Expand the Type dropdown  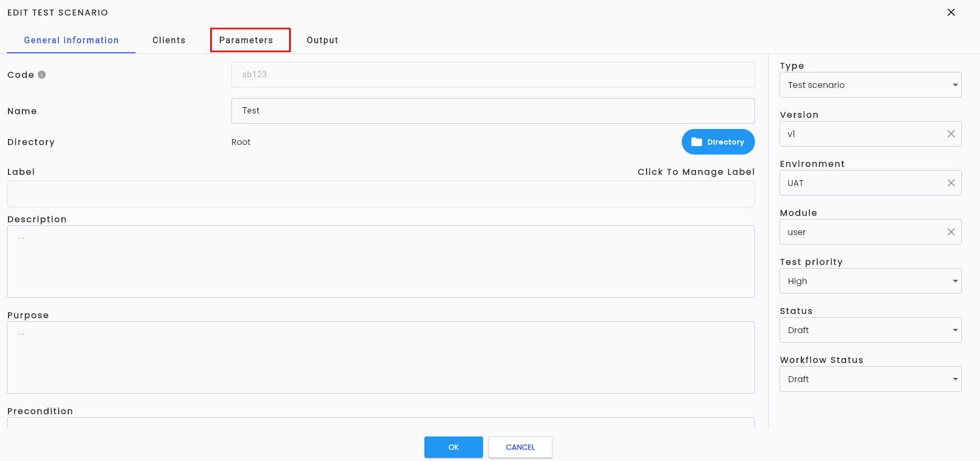point(871,85)
